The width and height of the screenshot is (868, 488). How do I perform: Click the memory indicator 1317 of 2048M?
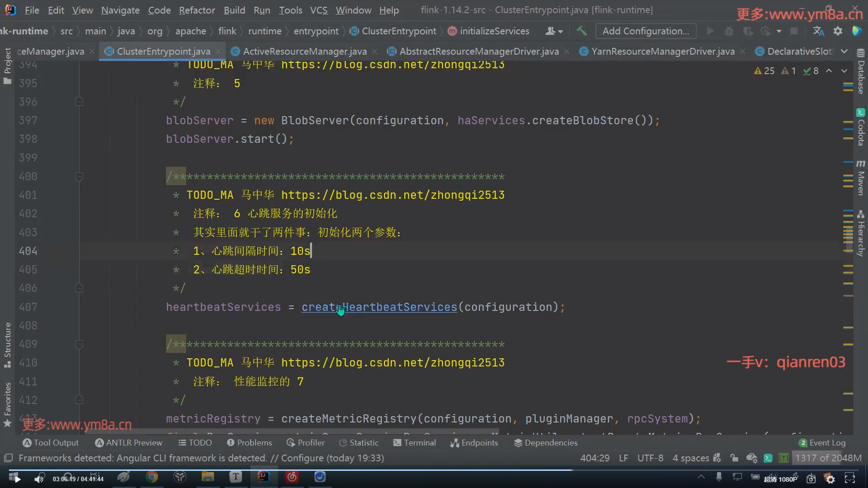coord(828,458)
